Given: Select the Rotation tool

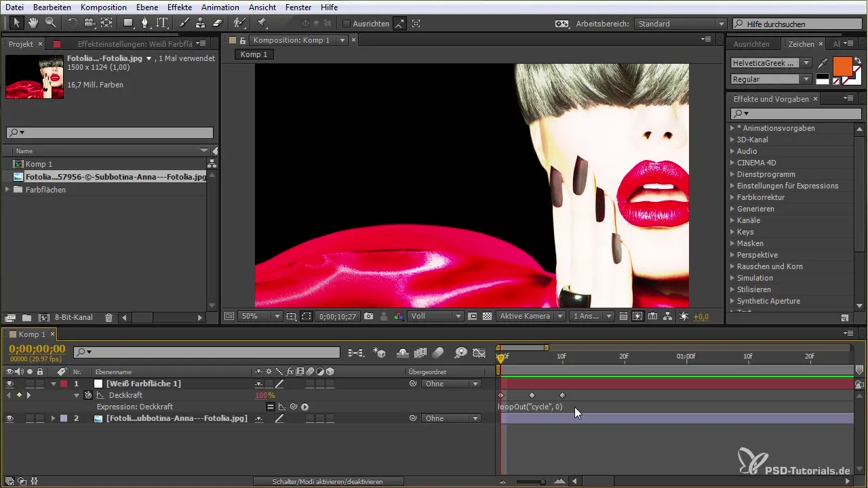Looking at the screenshot, I should tap(73, 23).
